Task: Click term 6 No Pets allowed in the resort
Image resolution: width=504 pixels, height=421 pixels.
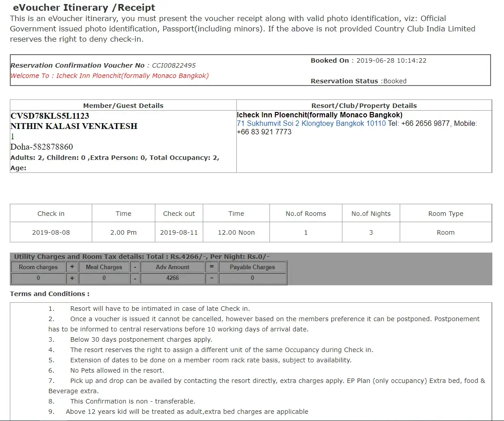Action: pyautogui.click(x=117, y=370)
